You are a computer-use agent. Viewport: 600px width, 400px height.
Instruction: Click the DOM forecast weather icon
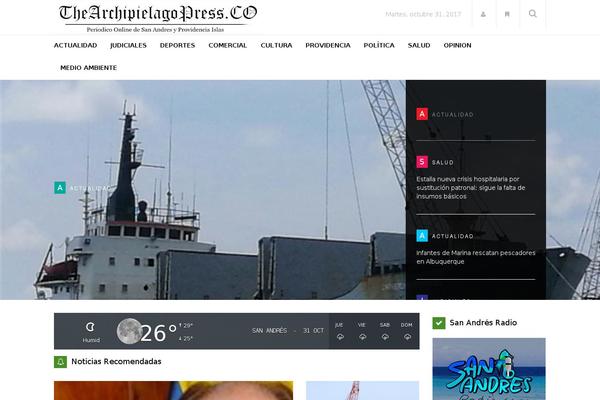[x=408, y=337]
